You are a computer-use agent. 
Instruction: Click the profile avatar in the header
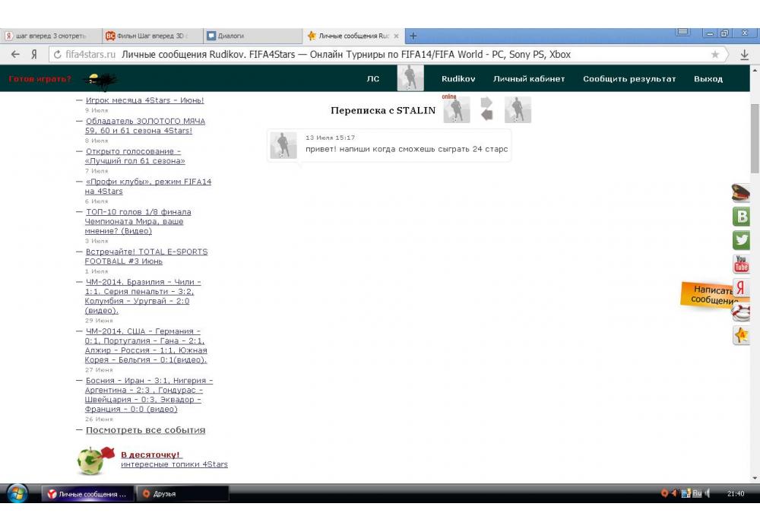pos(410,78)
